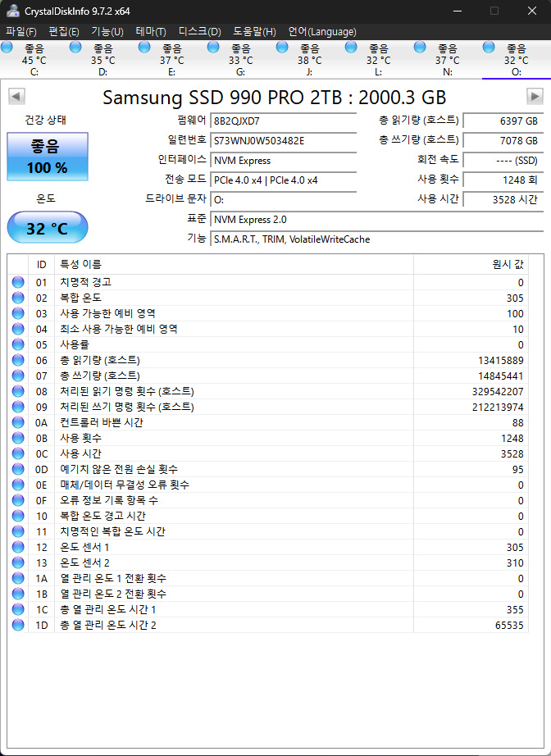Click the interface field NVM Express

284,161
